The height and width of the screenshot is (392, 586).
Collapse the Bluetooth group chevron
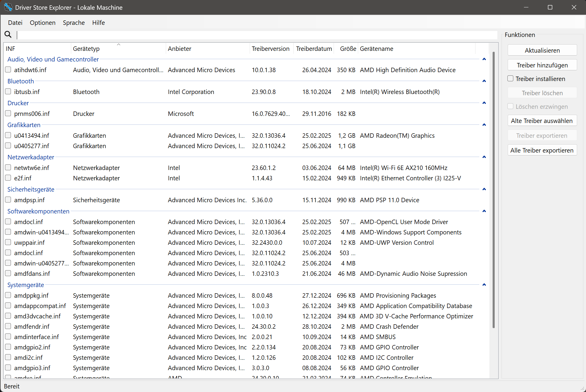[x=484, y=81]
